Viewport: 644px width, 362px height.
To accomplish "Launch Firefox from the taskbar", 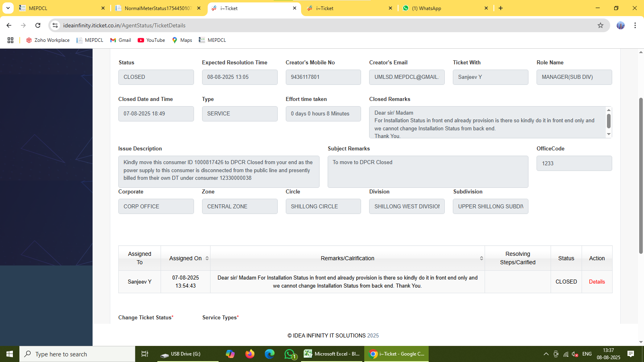I will 250,354.
